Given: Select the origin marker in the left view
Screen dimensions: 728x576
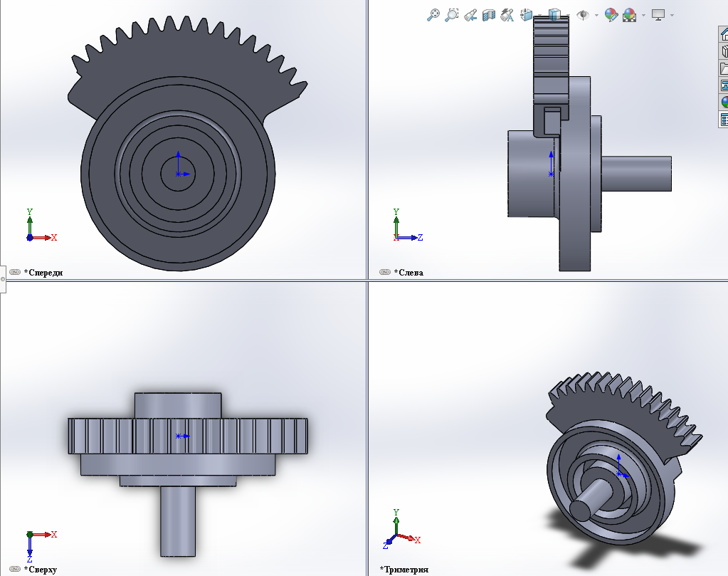Looking at the screenshot, I should tap(551, 174).
